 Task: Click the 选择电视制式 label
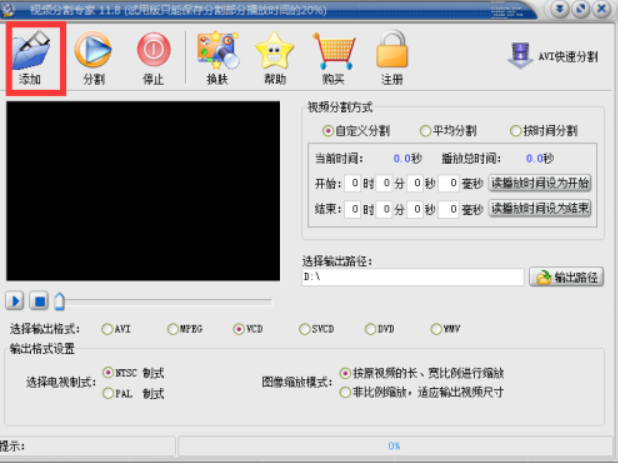pos(61,382)
